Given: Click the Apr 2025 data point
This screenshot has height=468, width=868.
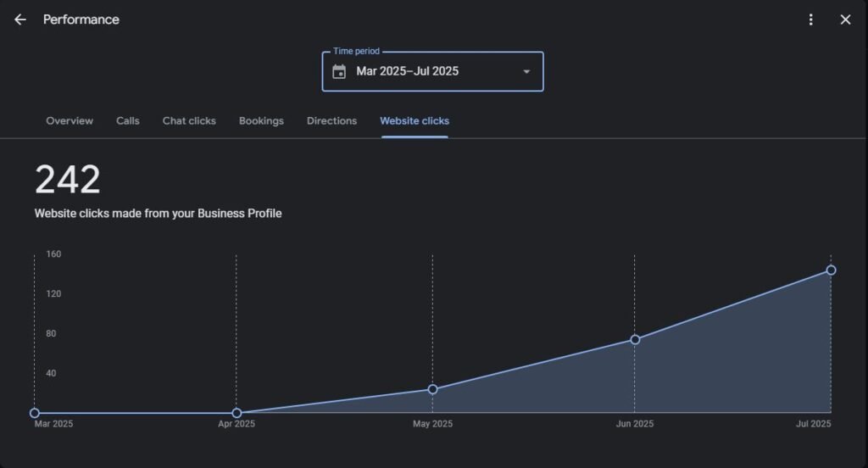Looking at the screenshot, I should pos(236,413).
